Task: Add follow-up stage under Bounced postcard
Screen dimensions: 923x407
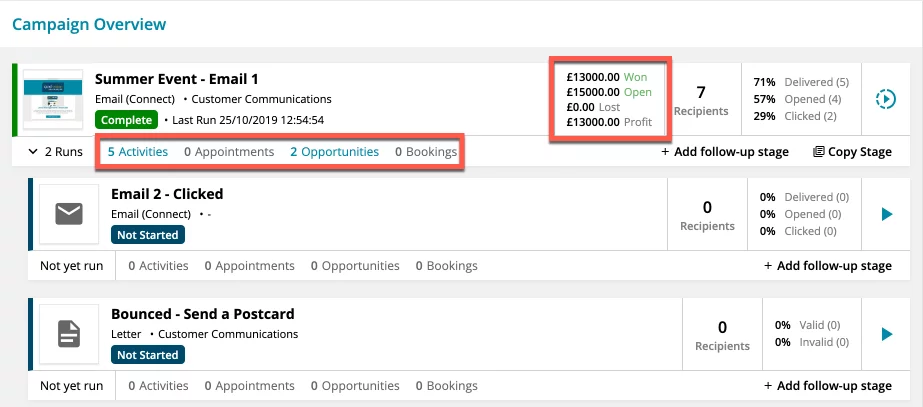Action: 828,386
